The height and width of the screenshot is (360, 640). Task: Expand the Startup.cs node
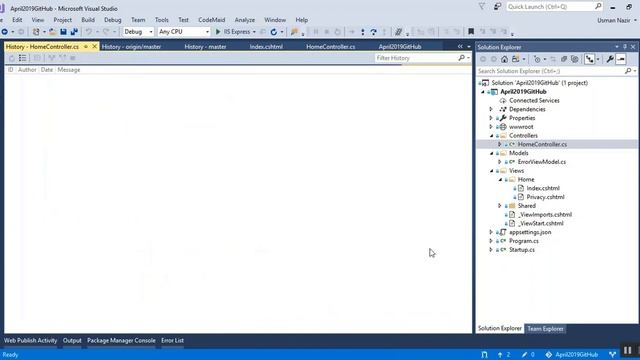coord(491,250)
